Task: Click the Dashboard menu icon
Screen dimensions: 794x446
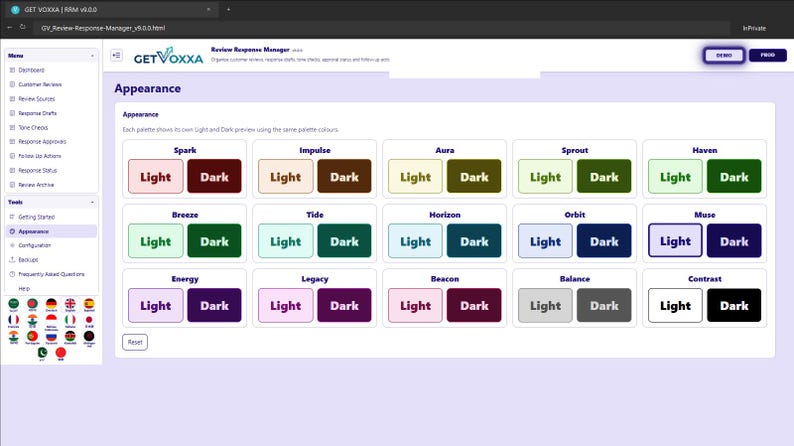Action: pyautogui.click(x=12, y=70)
